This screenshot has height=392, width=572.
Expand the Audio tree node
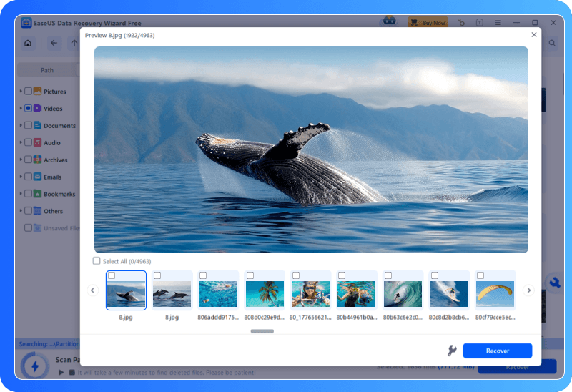tap(21, 142)
